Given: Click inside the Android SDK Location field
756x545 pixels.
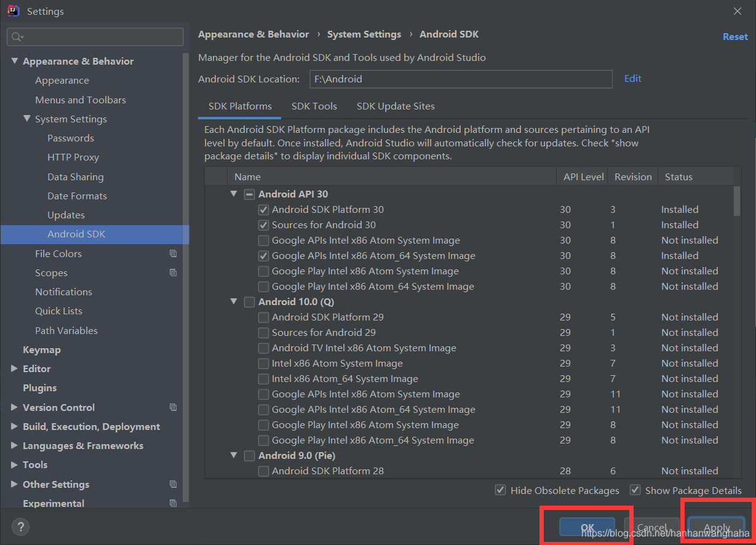Looking at the screenshot, I should click(x=461, y=79).
